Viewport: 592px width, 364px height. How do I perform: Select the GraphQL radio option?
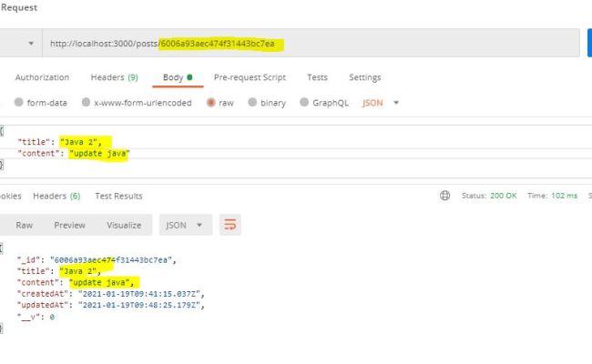tap(304, 102)
